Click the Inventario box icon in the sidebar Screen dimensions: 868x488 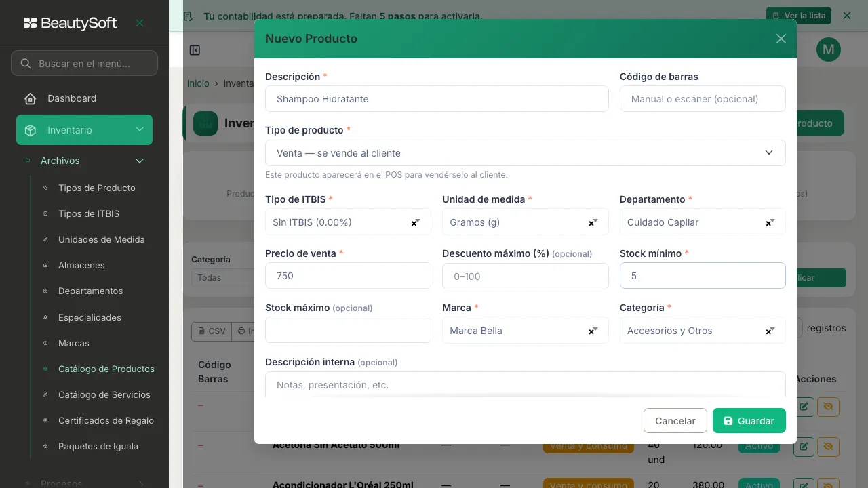click(x=30, y=130)
